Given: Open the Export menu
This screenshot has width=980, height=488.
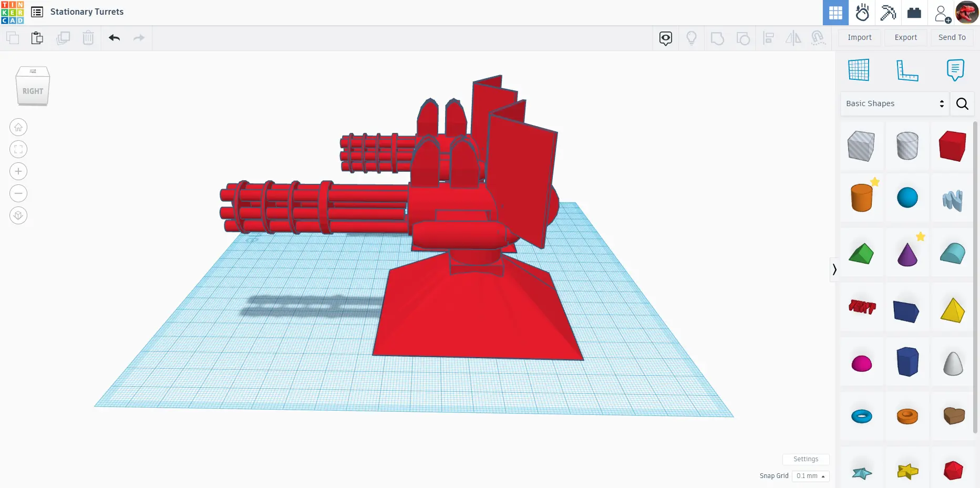Looking at the screenshot, I should (x=905, y=38).
